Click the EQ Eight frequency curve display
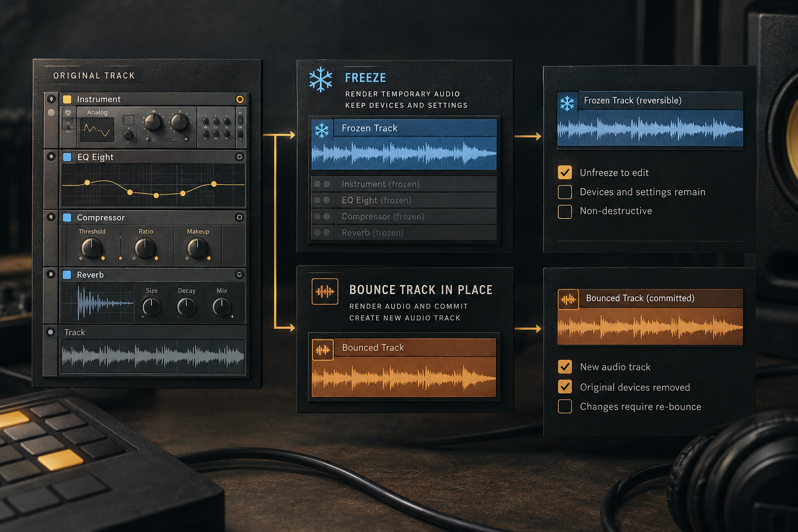The image size is (798, 532). point(153,185)
